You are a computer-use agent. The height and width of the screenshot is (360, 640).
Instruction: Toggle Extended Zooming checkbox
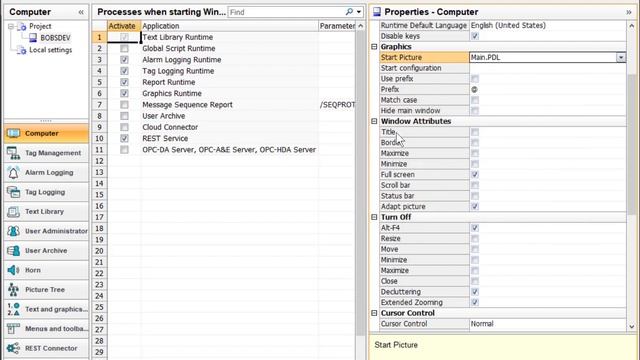pyautogui.click(x=475, y=302)
